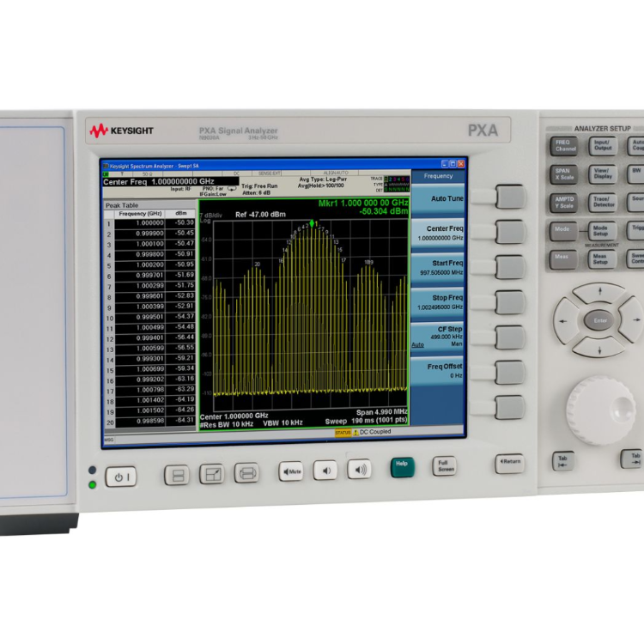
Task: Go back with the Return key
Action: (510, 464)
